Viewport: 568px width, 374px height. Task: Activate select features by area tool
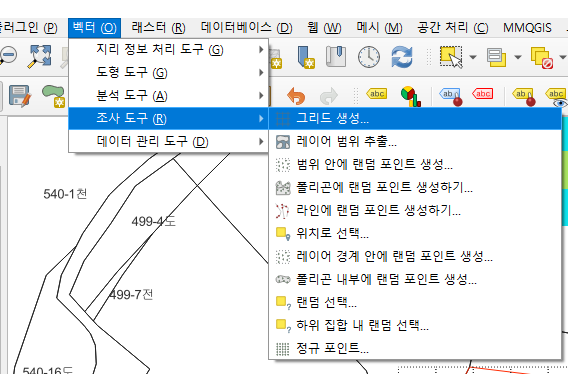pyautogui.click(x=451, y=57)
